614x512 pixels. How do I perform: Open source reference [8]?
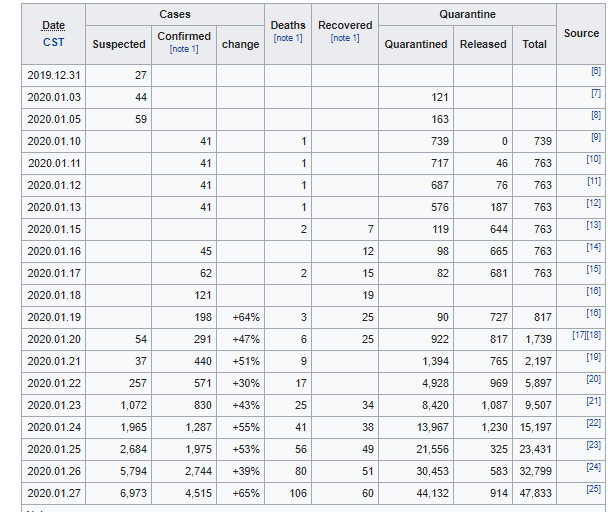click(x=596, y=115)
